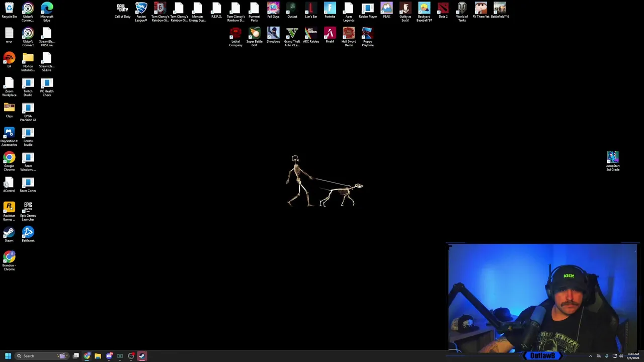Click the taskbar Search box

[x=41, y=356]
